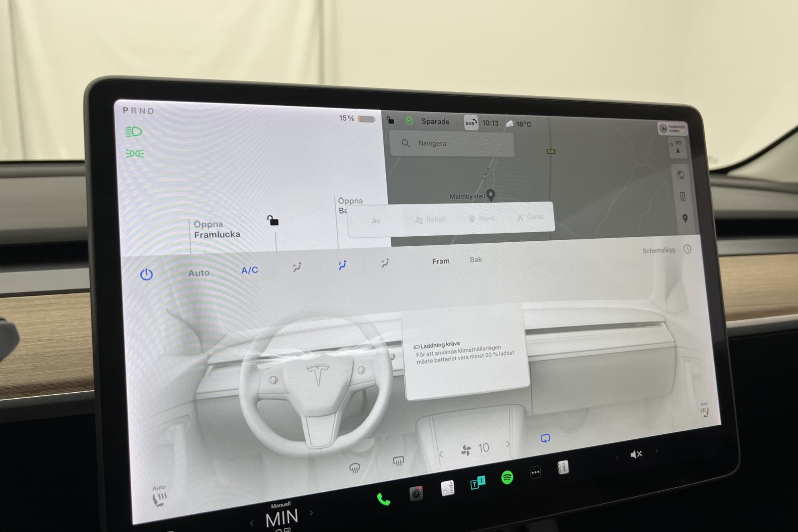Toggle the A/C button

pos(250,270)
